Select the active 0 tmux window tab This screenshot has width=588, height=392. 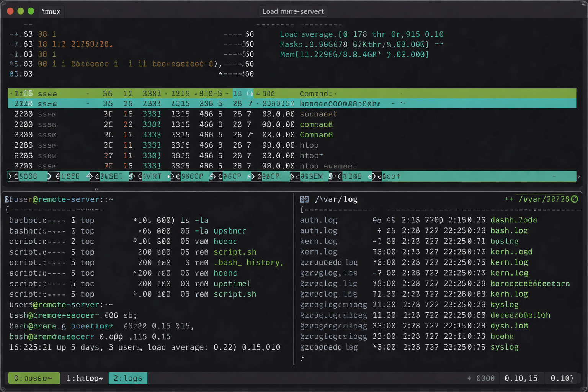pos(34,378)
